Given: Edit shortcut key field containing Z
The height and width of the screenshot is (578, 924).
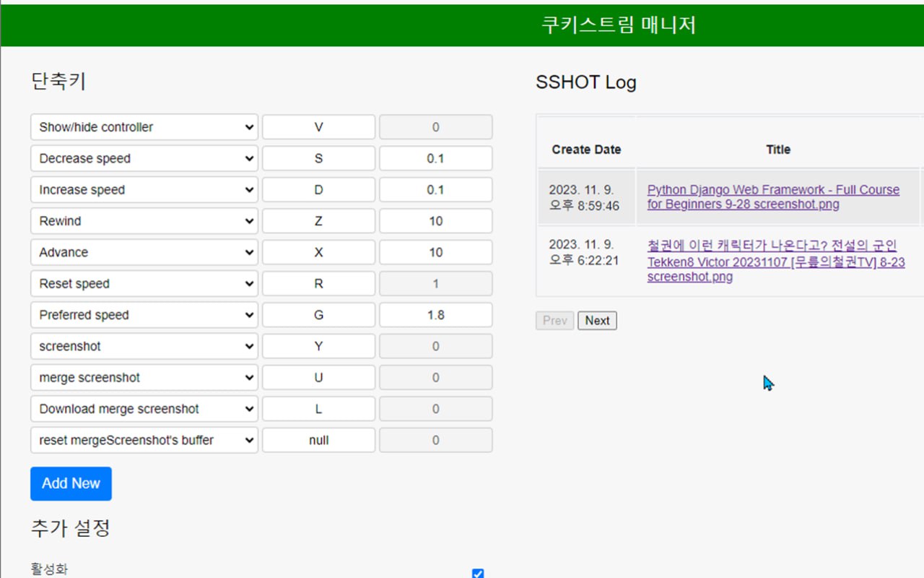Looking at the screenshot, I should click(318, 221).
